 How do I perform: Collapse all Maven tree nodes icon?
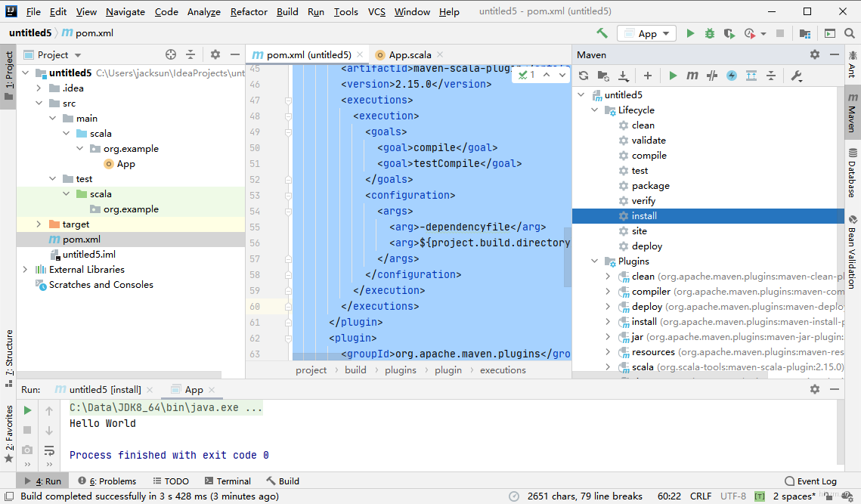(771, 76)
